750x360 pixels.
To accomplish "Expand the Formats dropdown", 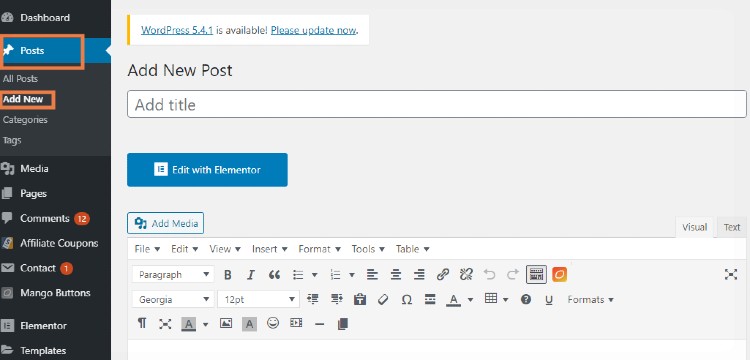I will (590, 300).
